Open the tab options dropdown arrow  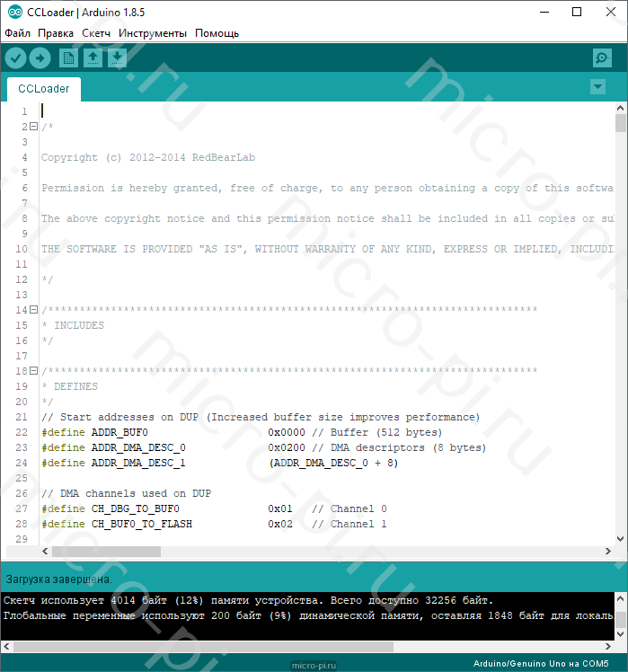(598, 86)
